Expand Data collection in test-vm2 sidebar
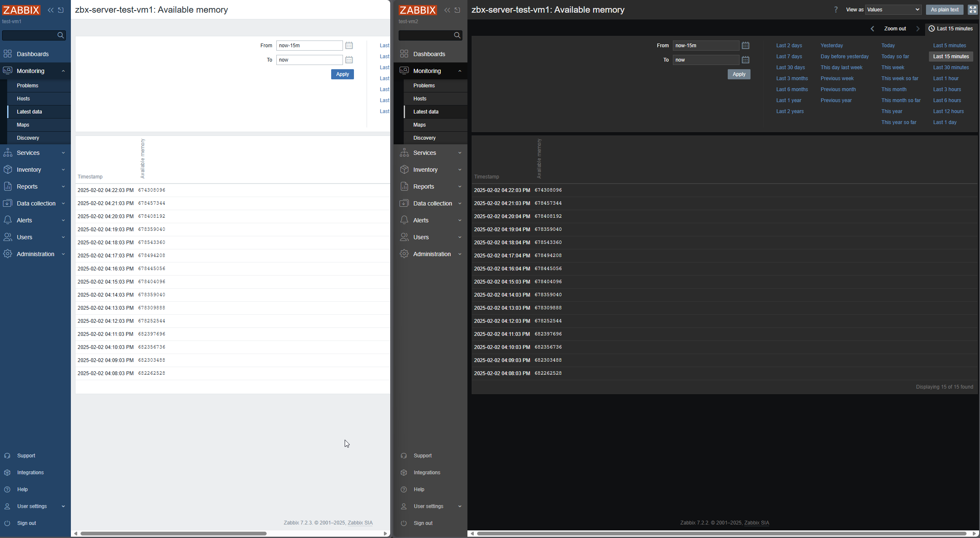This screenshot has height=538, width=980. coord(431,203)
